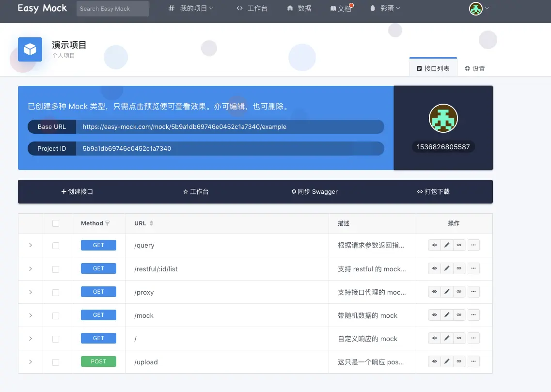Go to 工作台 in top navigation
The width and height of the screenshot is (551, 392).
click(x=252, y=8)
